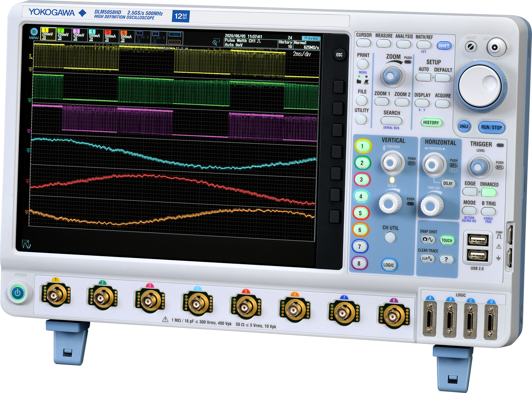
Task: Toggle channel 2 key with green ring
Action: pos(362,163)
